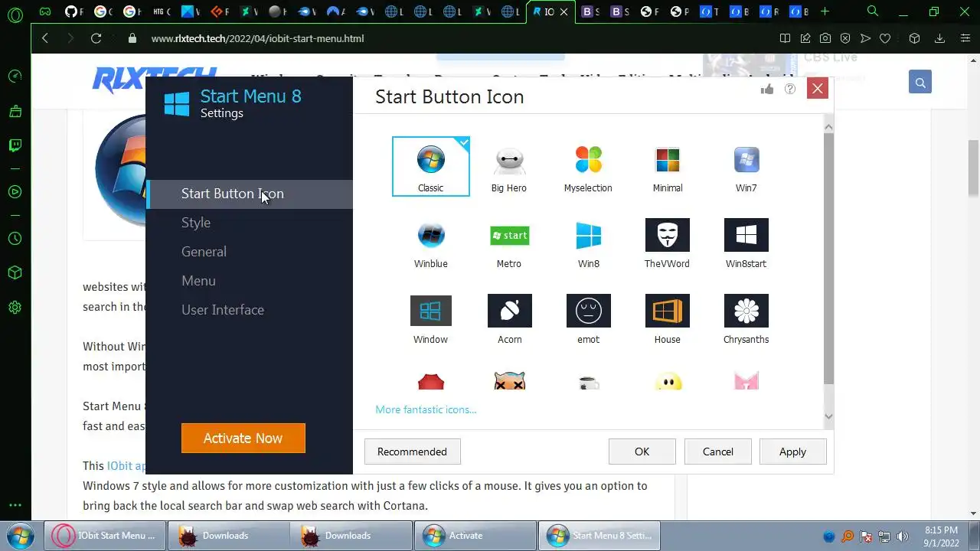
Task: Open the Twitch sidebar icon
Action: coord(15,145)
